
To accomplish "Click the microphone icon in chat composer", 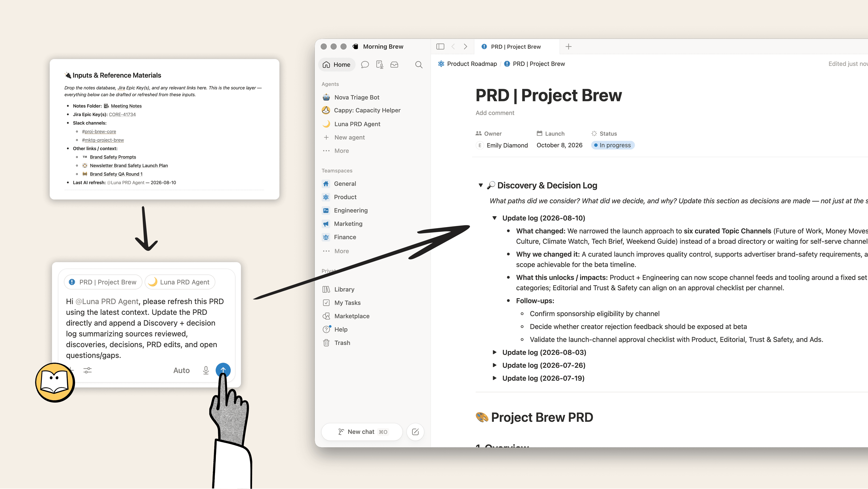I will coord(206,370).
